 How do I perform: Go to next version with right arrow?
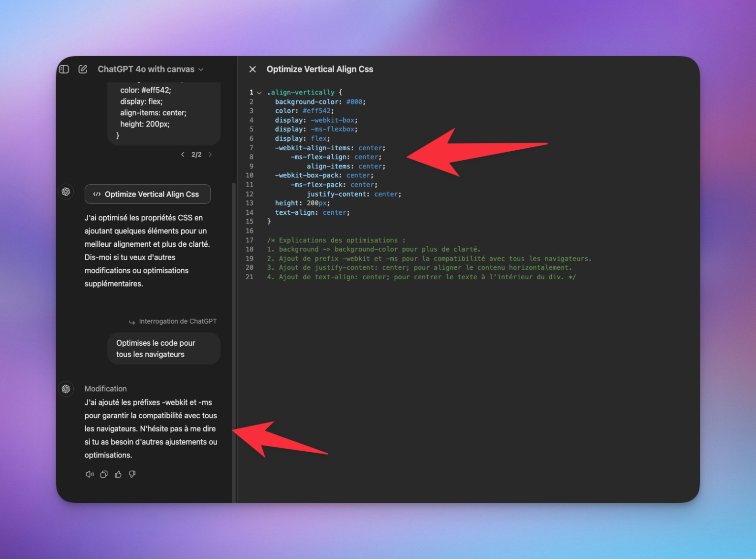tap(210, 154)
